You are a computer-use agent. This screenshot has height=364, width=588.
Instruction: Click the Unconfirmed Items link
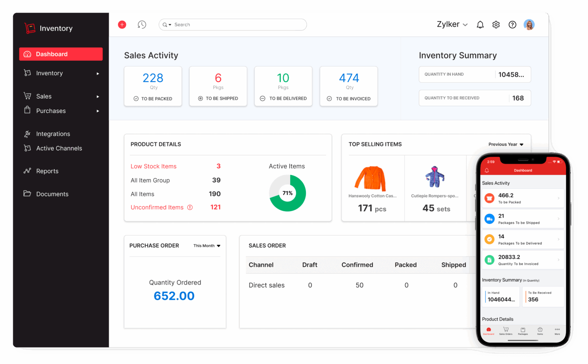coord(157,207)
